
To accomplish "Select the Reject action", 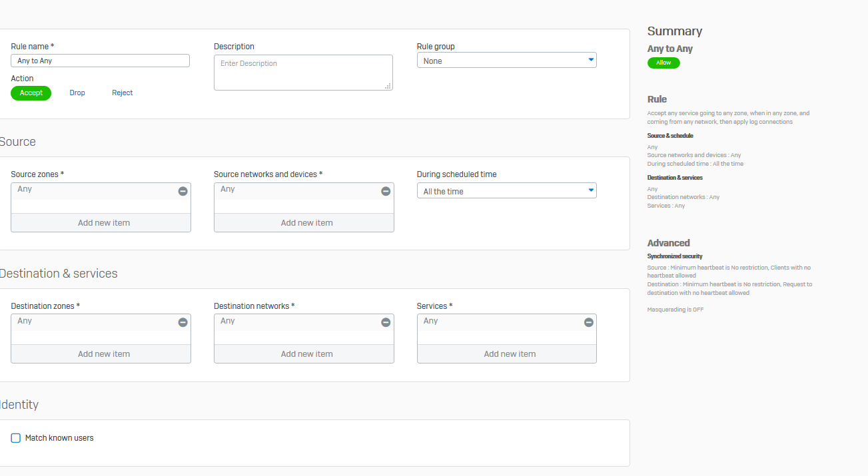I will (122, 93).
